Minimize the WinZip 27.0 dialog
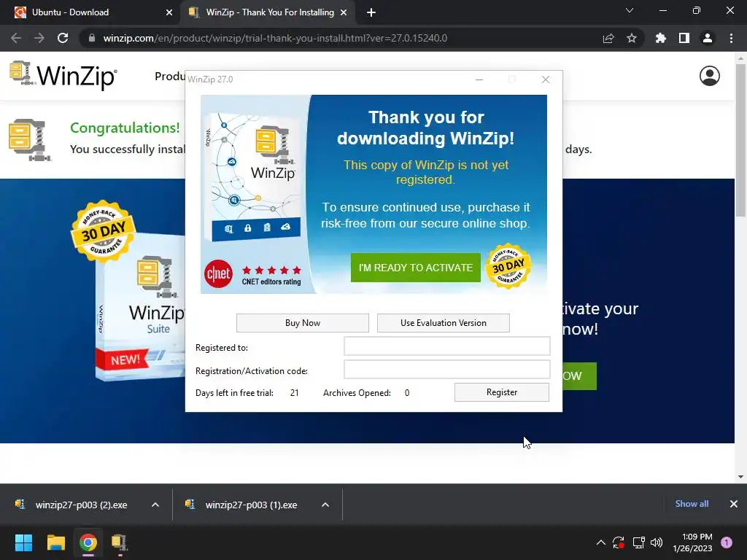The width and height of the screenshot is (747, 560). (479, 79)
